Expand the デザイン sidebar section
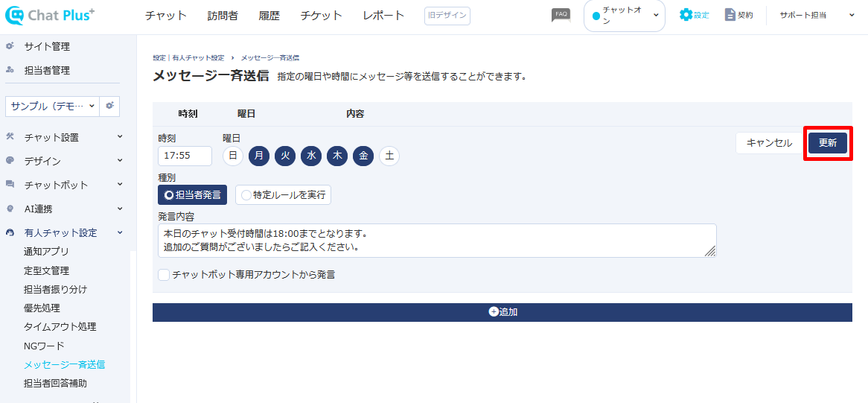This screenshot has height=403, width=868. pyautogui.click(x=120, y=161)
